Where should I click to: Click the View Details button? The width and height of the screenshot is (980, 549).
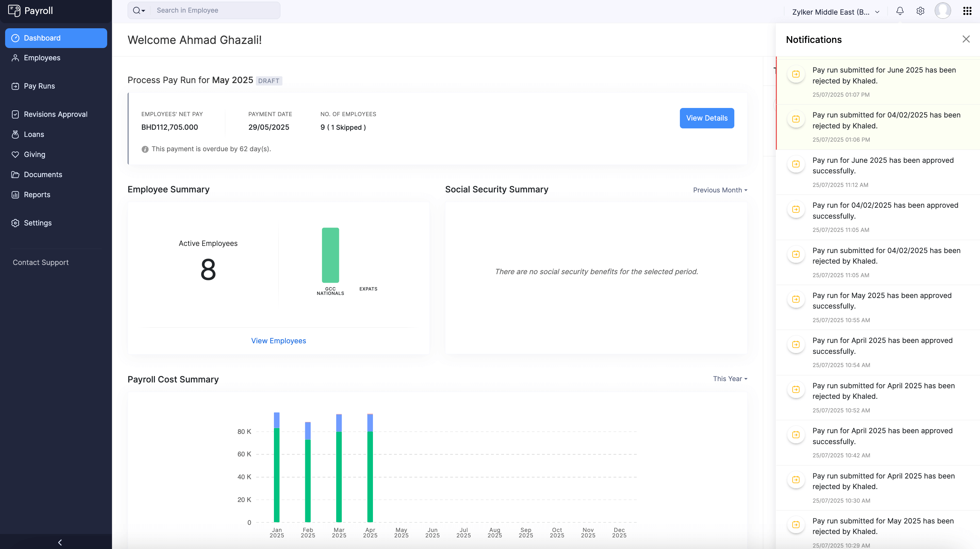tap(706, 118)
